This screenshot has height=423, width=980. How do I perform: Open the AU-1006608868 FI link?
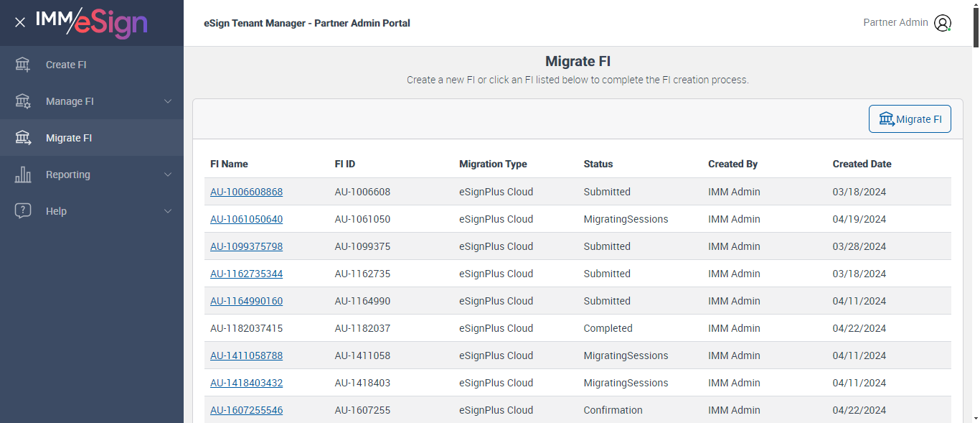point(246,192)
